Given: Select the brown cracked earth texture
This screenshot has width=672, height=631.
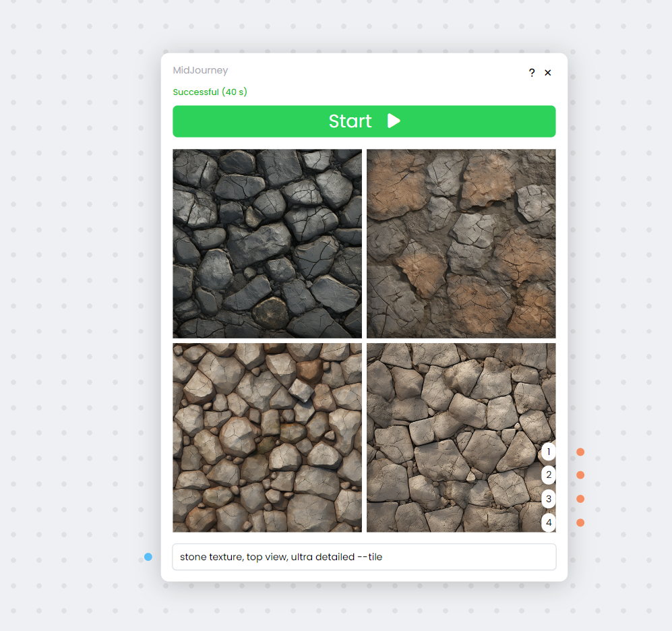Looking at the screenshot, I should 461,243.
